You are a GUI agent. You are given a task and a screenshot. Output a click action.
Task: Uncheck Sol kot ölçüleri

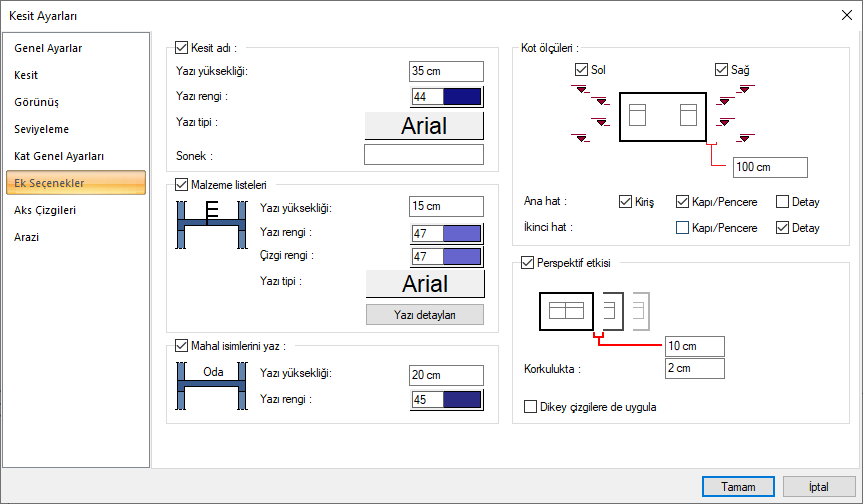point(581,69)
